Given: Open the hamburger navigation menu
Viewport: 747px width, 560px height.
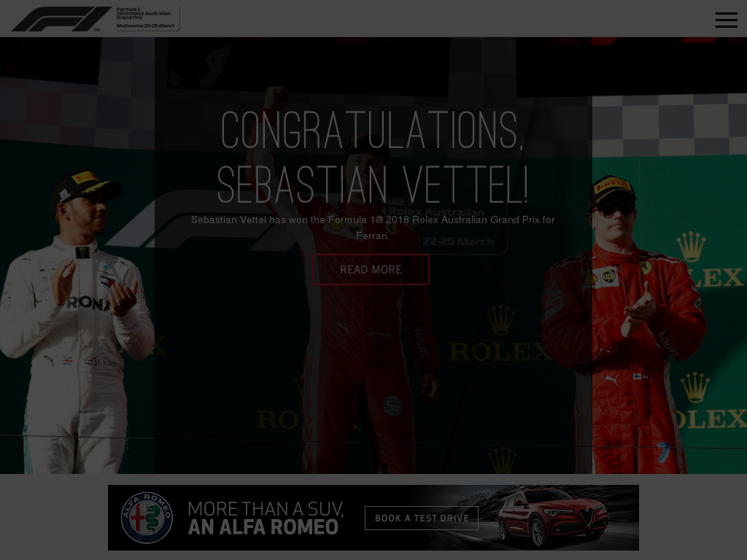Looking at the screenshot, I should pyautogui.click(x=726, y=20).
